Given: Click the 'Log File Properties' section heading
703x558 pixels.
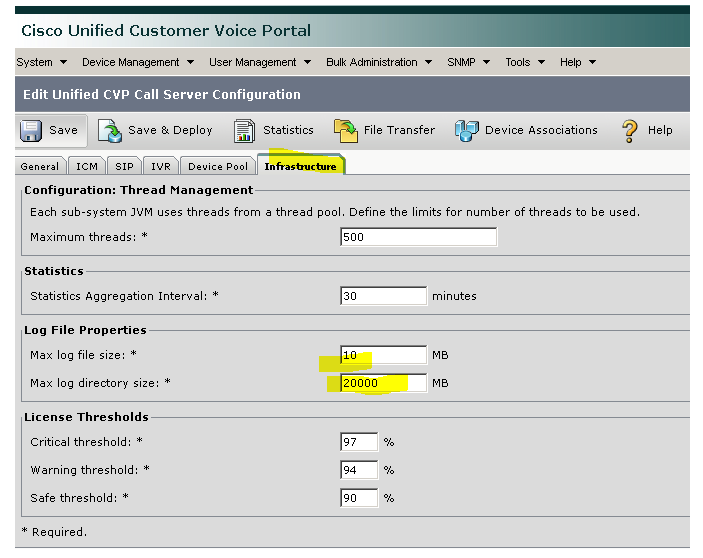Looking at the screenshot, I should (x=85, y=330).
